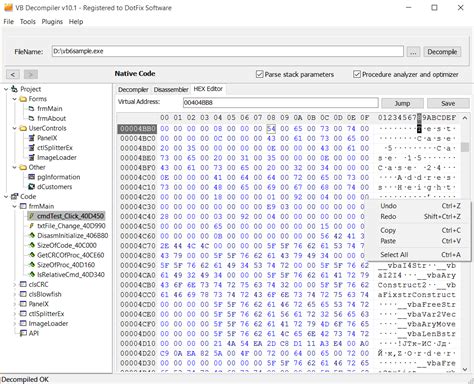
Task: Switch to the Disassembler tab
Action: click(171, 89)
